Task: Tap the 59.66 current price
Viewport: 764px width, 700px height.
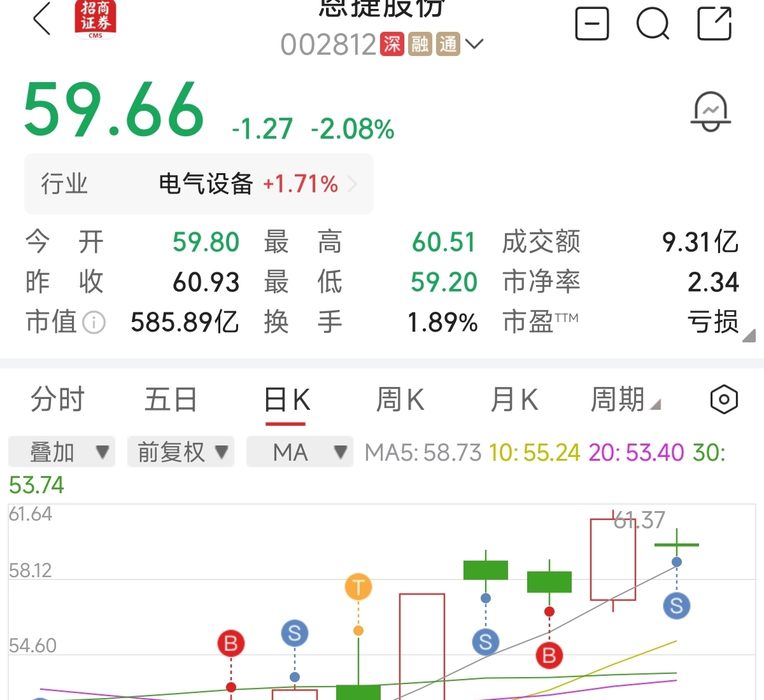Action: pos(115,109)
